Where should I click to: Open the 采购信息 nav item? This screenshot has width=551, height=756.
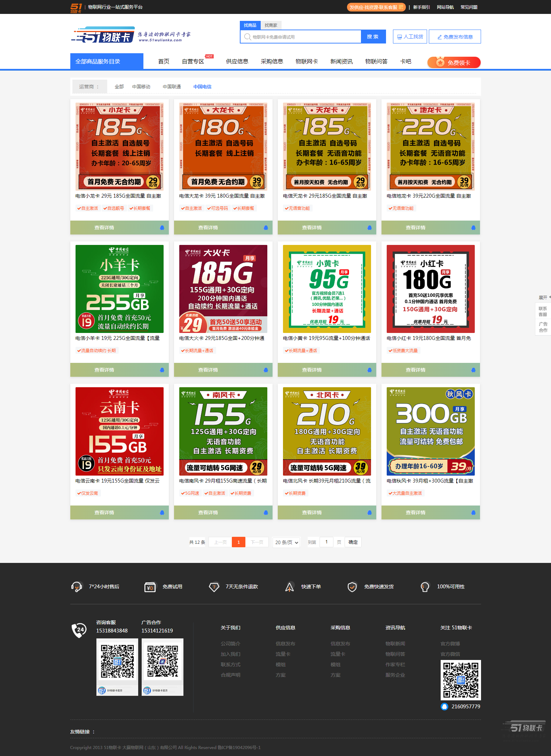click(x=272, y=62)
